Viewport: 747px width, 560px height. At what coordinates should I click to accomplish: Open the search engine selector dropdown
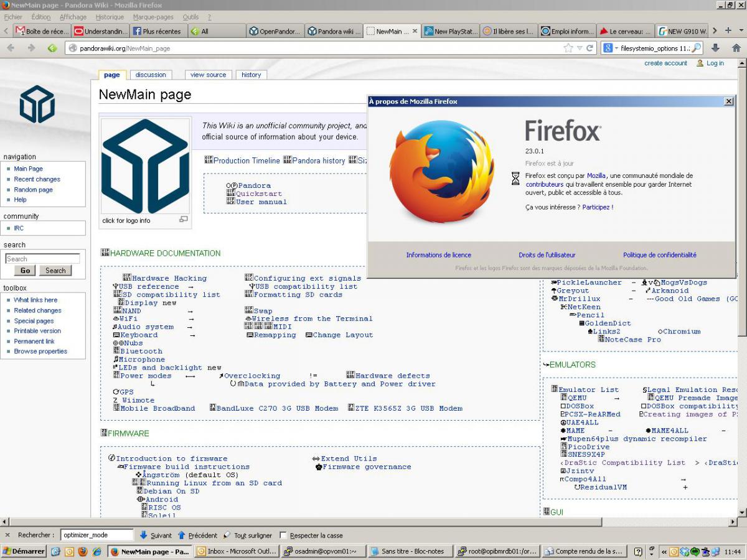tap(609, 48)
